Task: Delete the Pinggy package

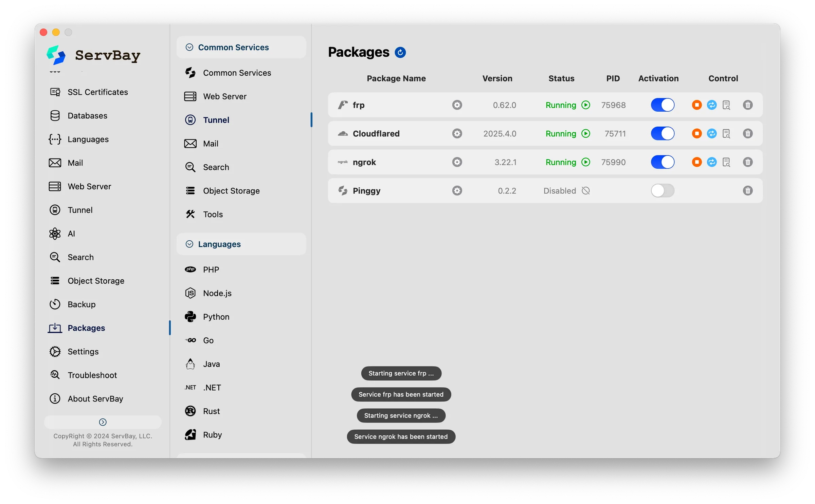Action: coord(747,190)
